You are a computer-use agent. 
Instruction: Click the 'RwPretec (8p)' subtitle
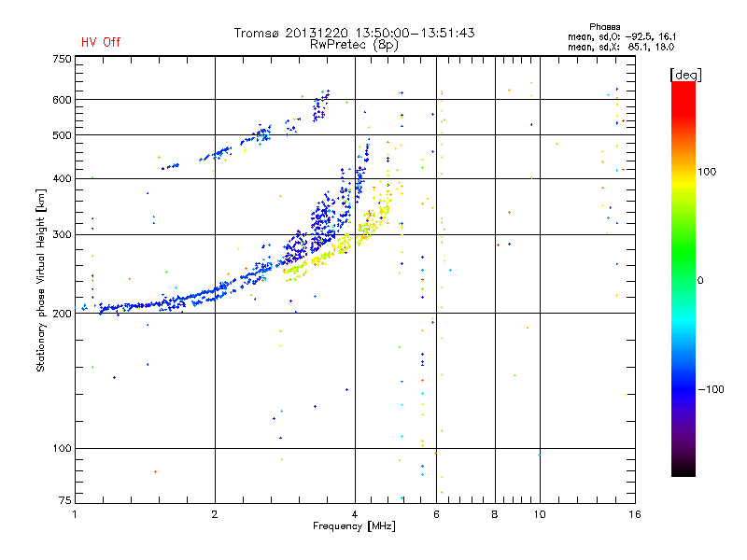click(354, 45)
